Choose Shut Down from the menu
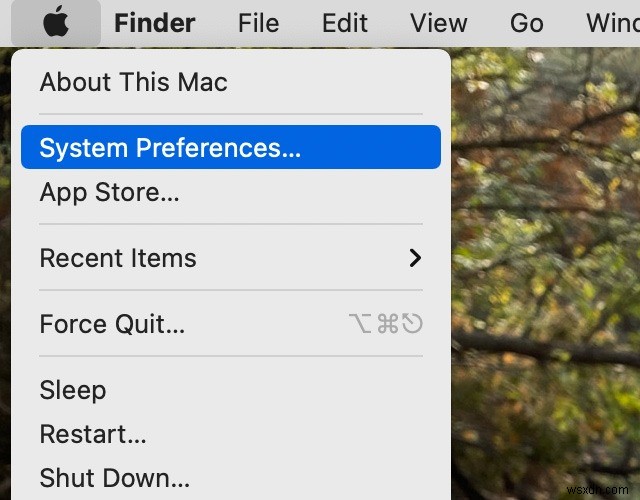The height and width of the screenshot is (500, 640). 114,478
